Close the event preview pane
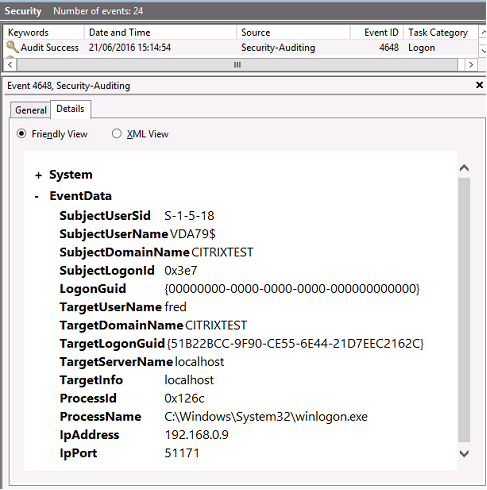Viewport: 487px width, 490px height. (479, 85)
